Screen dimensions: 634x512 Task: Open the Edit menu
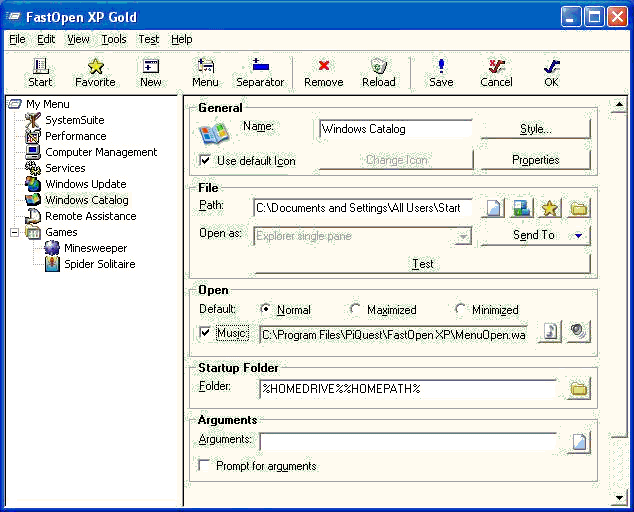(x=46, y=39)
